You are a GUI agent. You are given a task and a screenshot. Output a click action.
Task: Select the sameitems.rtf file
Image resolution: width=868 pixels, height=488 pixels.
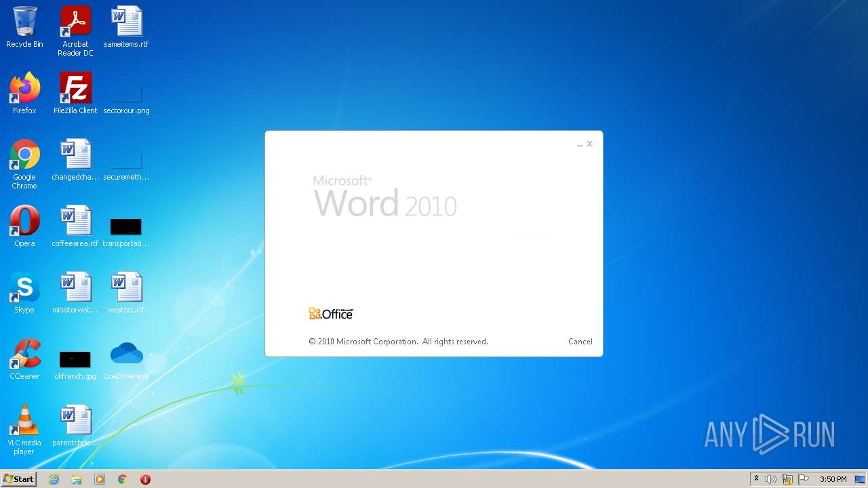coord(126,27)
